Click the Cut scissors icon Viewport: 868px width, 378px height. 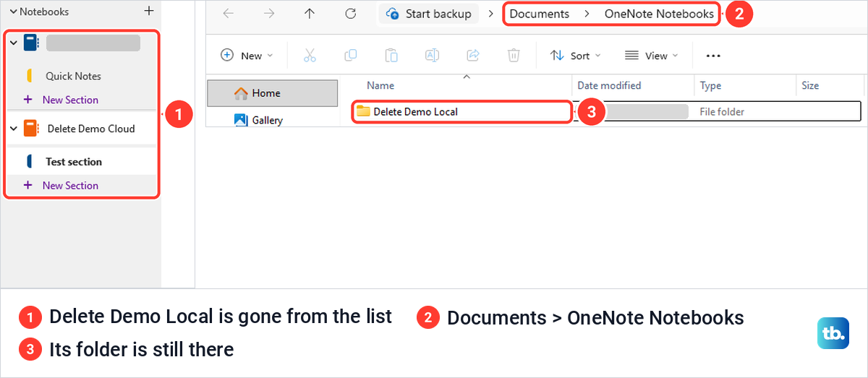(310, 56)
